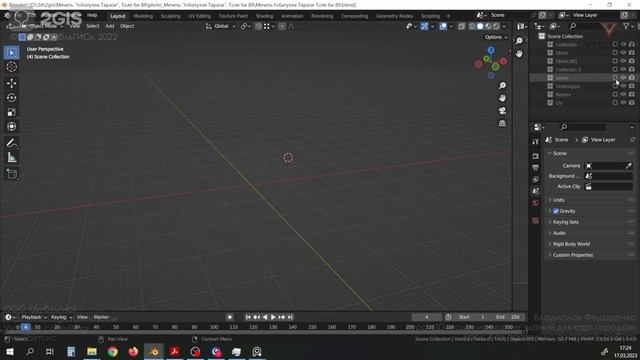Switch viewport to solid shading
640x360 pixels.
[x=480, y=26]
